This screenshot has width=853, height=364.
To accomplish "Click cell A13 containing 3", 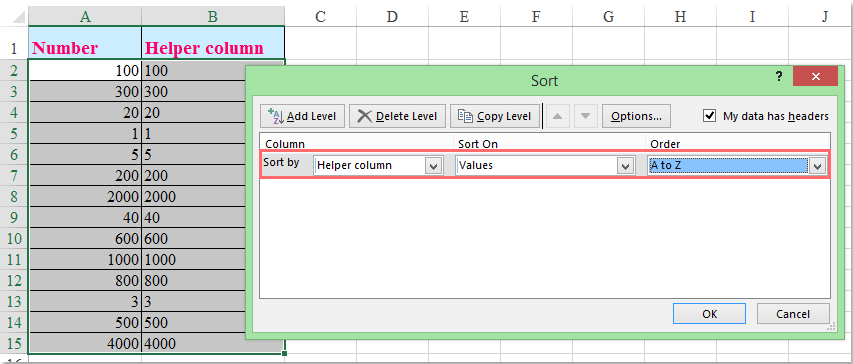I will pos(85,302).
